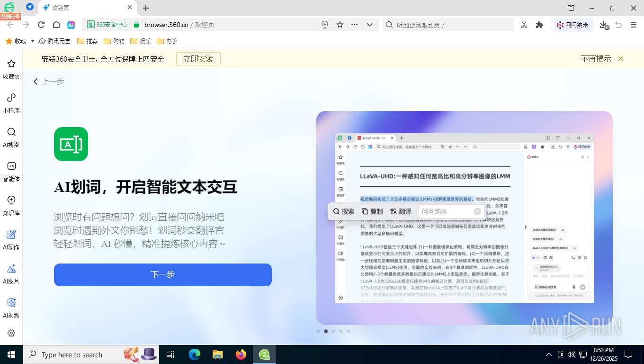Click the 收藏 bookmarks star button
Screen dimensions: 644x364
click(16, 41)
